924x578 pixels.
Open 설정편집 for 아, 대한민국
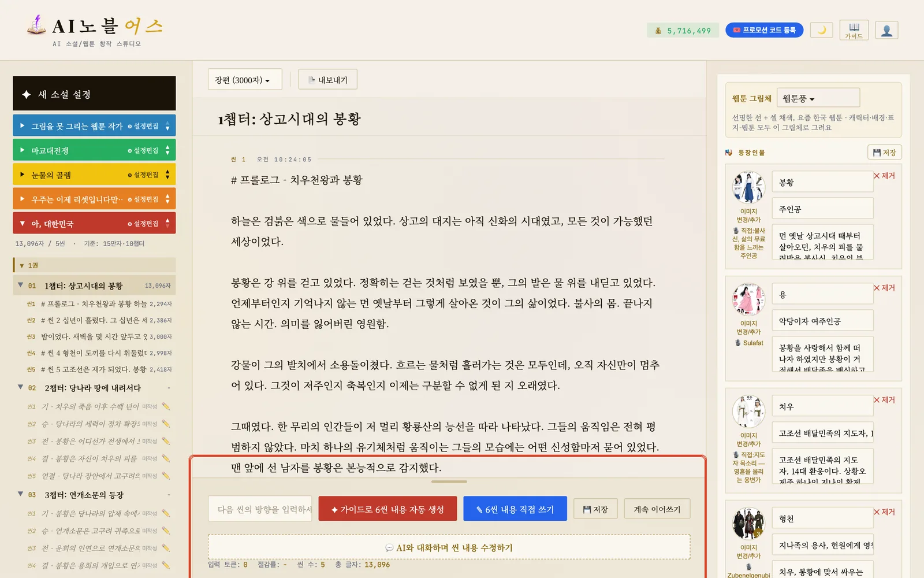(x=143, y=224)
